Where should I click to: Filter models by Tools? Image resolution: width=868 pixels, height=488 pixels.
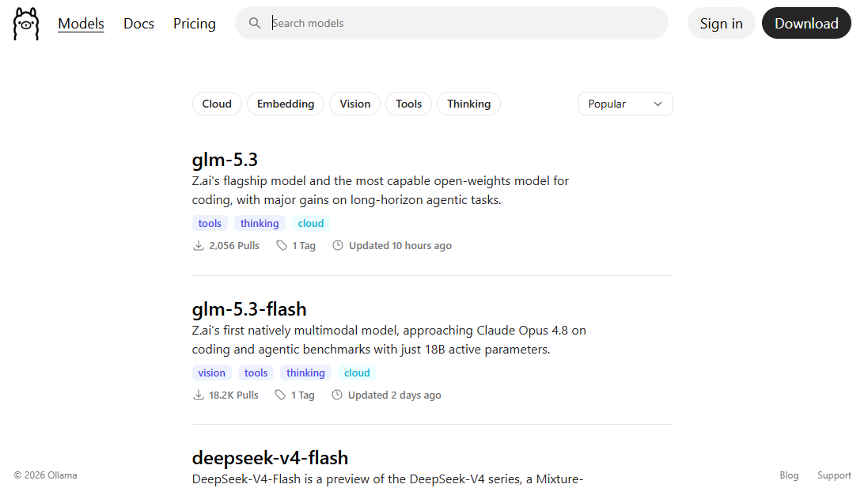[408, 104]
